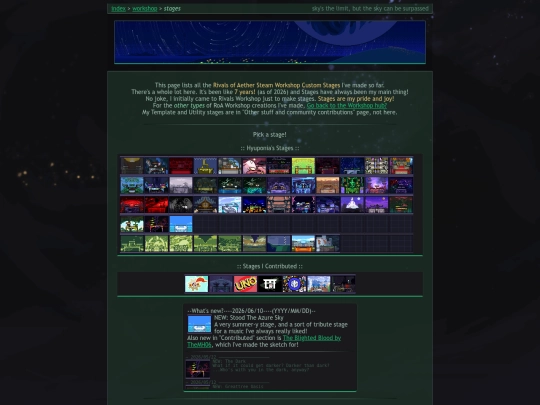Click the 'stages' breadcrumb text
Image resolution: width=540 pixels, height=405 pixels.
click(172, 9)
